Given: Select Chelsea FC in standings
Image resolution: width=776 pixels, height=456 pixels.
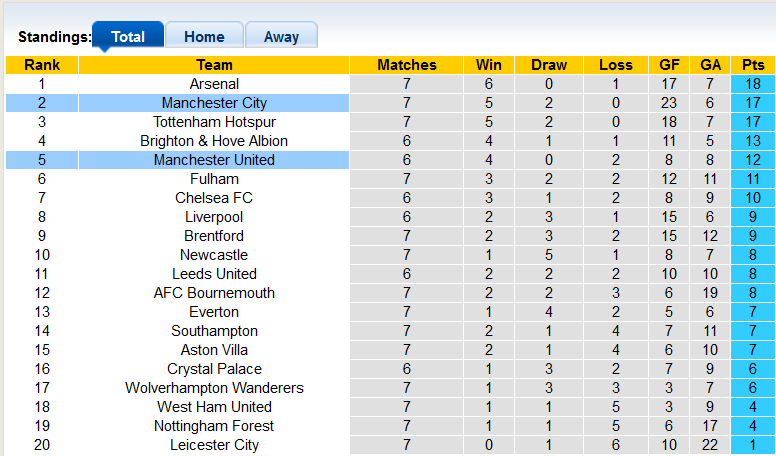Looking at the screenshot, I should (214, 198).
